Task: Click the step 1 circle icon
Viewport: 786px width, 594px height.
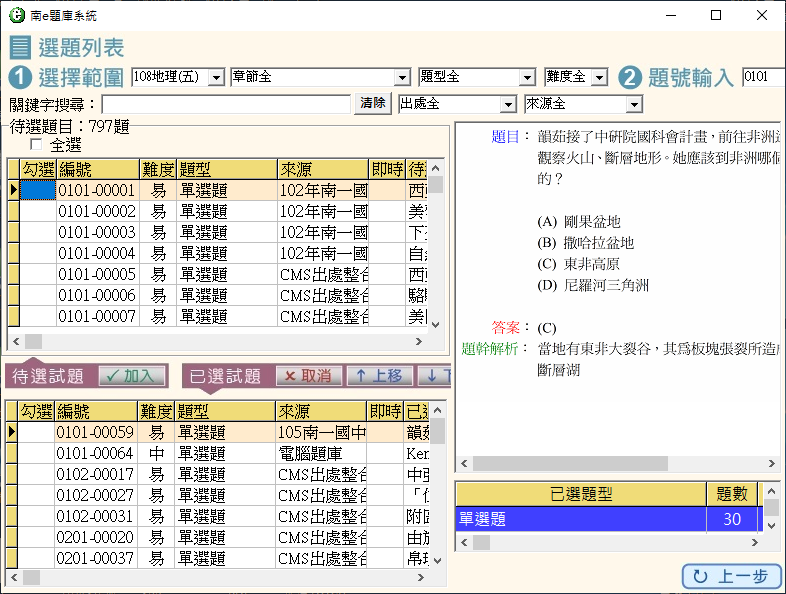Action: click(x=20, y=77)
